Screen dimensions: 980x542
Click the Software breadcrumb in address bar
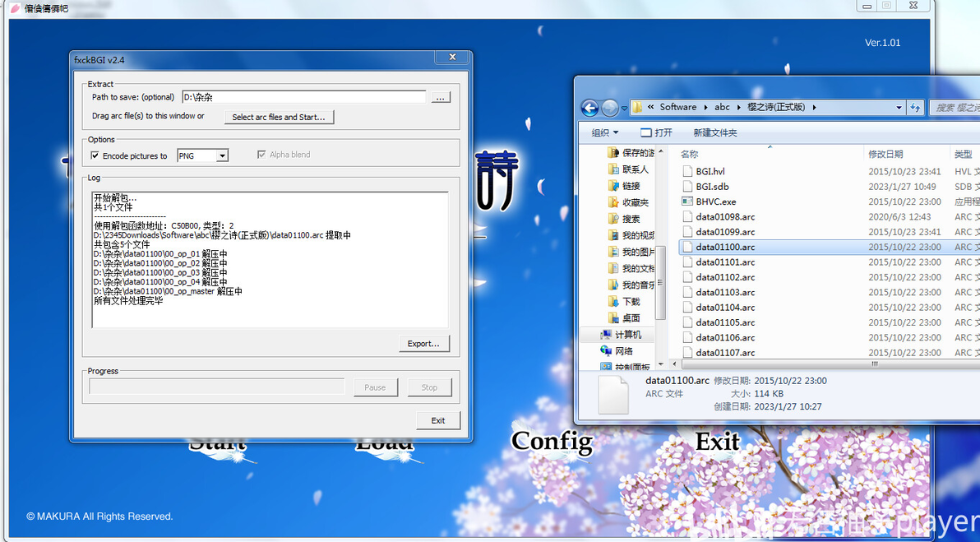(x=677, y=107)
